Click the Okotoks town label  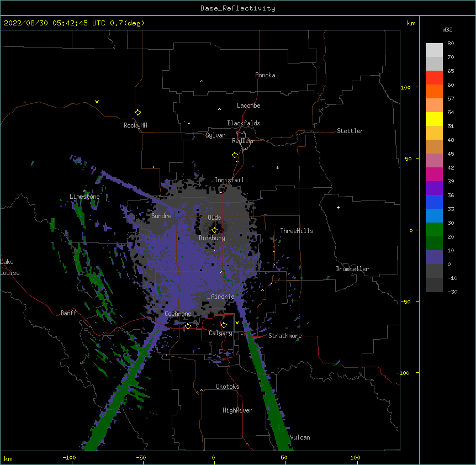228,387
